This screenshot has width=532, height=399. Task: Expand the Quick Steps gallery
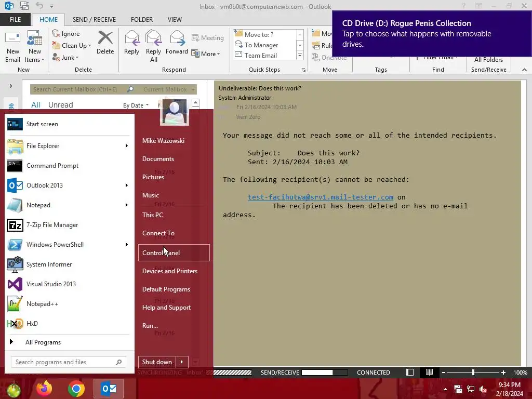pyautogui.click(x=300, y=55)
